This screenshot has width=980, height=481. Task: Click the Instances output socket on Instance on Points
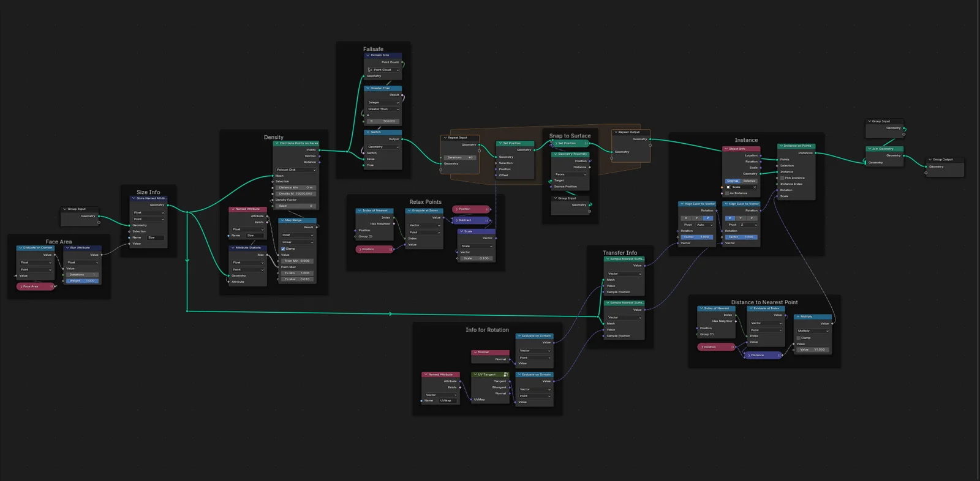point(815,153)
